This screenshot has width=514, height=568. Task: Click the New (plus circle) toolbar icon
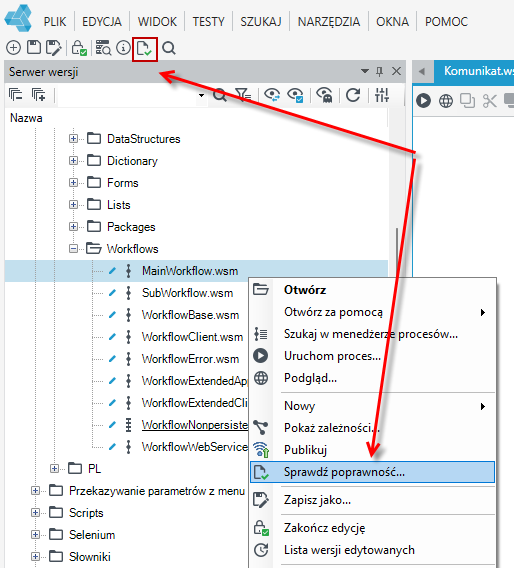(x=13, y=48)
